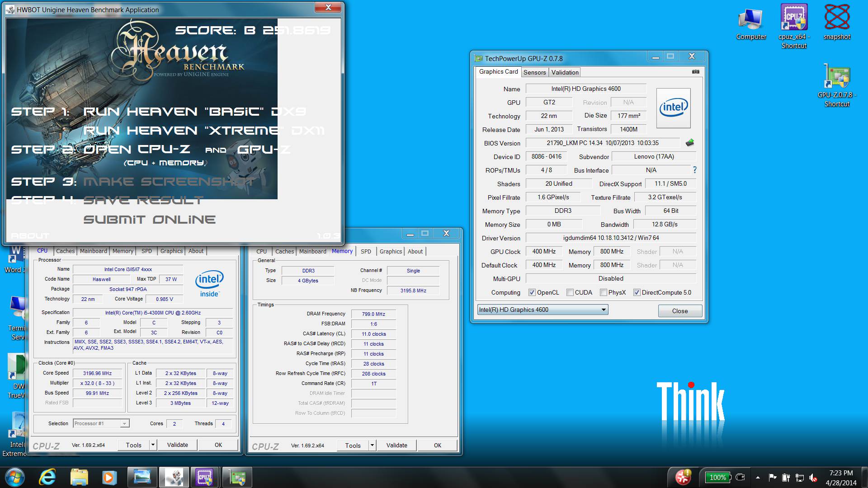
Task: Expand Tools dropdown arrow in right CPU-Z
Action: pos(372,445)
